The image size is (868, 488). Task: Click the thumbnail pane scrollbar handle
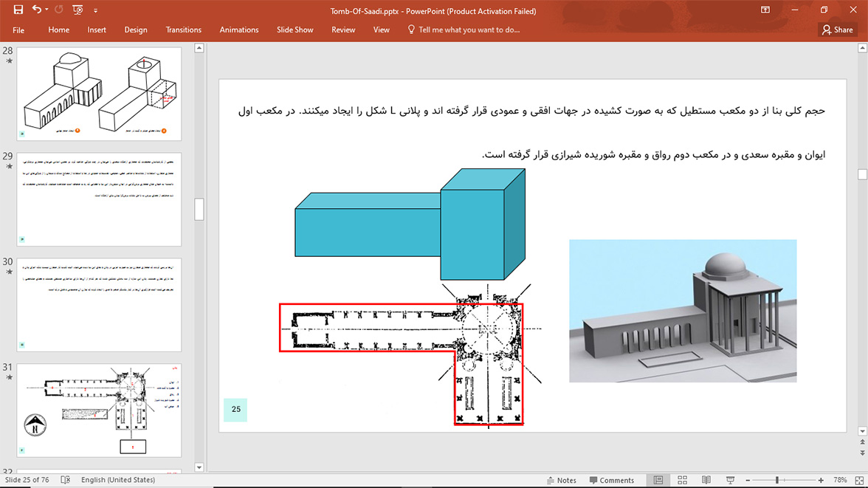click(x=199, y=210)
